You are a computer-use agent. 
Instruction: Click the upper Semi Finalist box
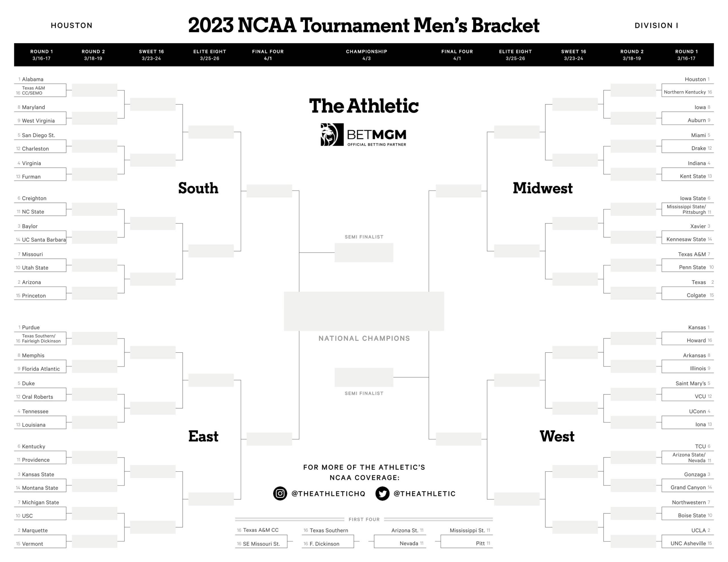[x=364, y=253]
